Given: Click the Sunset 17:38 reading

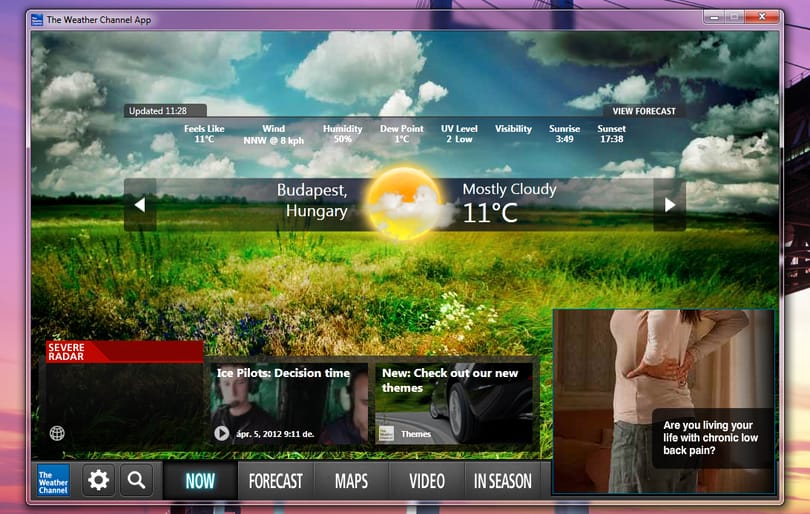Looking at the screenshot, I should click(x=611, y=134).
